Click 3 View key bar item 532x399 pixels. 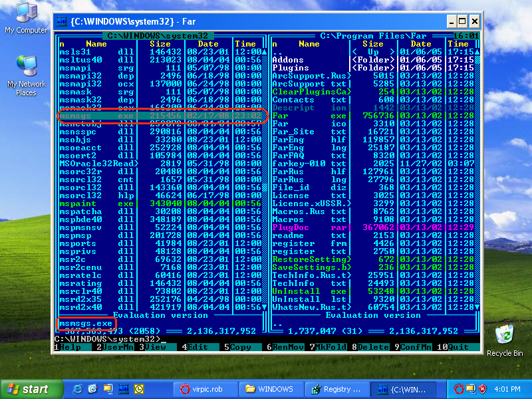(x=158, y=347)
